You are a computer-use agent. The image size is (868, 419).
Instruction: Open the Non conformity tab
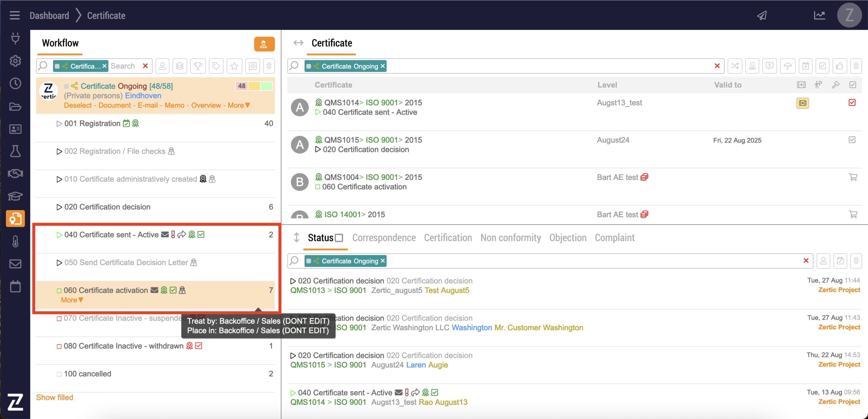click(x=510, y=238)
